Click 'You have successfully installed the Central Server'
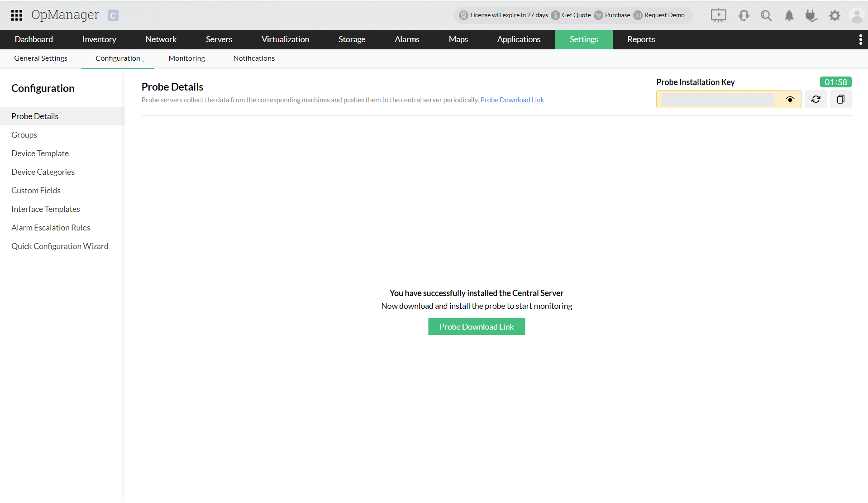868x503 pixels. pos(477,293)
